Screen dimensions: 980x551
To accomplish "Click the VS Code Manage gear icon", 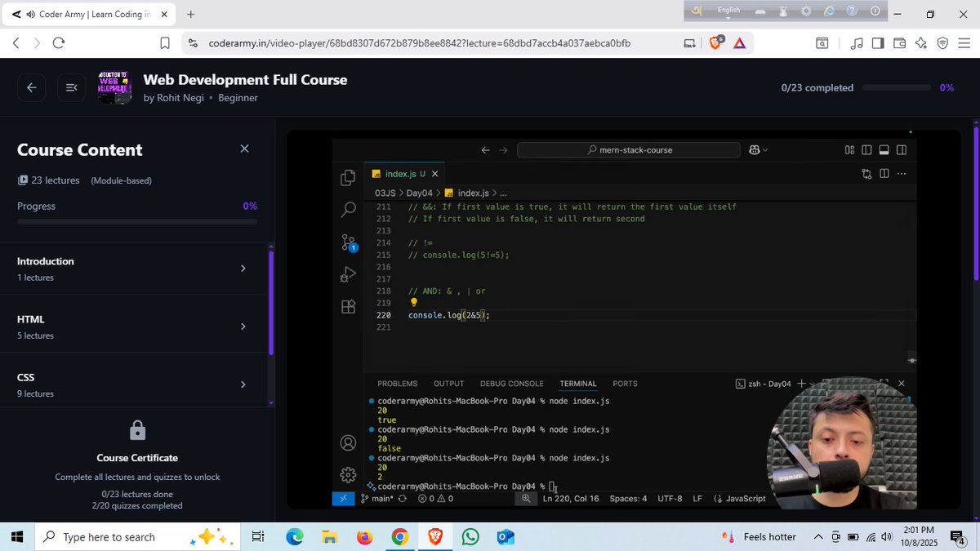I will tap(348, 475).
